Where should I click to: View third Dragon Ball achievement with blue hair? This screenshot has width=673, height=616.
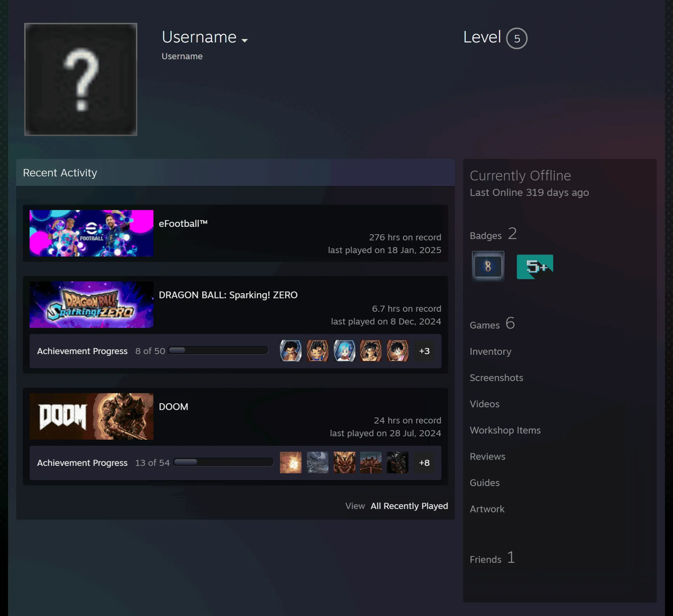click(344, 351)
